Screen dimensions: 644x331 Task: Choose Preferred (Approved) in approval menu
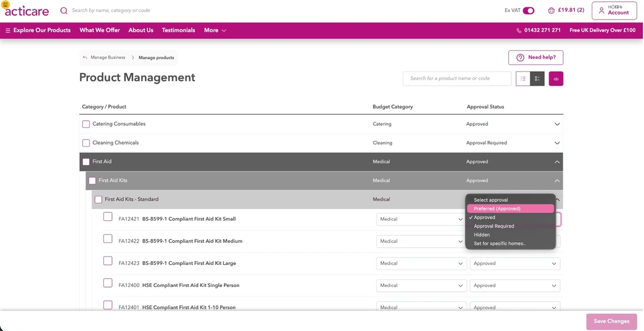click(x=511, y=209)
